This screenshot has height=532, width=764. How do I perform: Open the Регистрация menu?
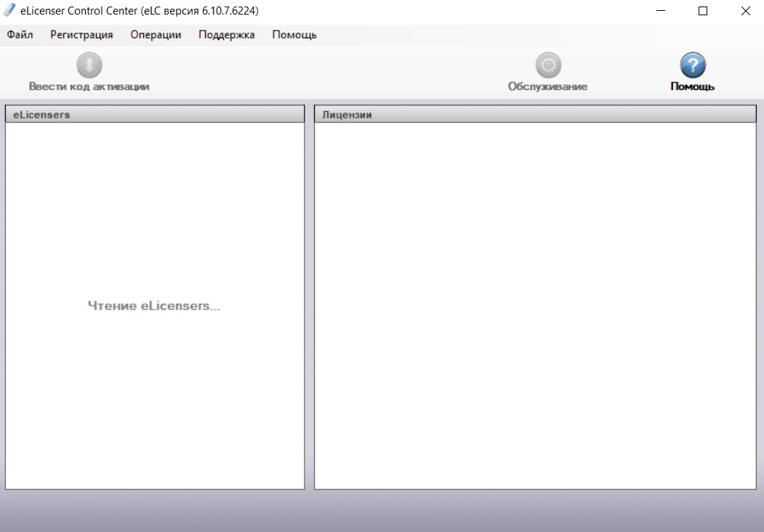click(81, 35)
